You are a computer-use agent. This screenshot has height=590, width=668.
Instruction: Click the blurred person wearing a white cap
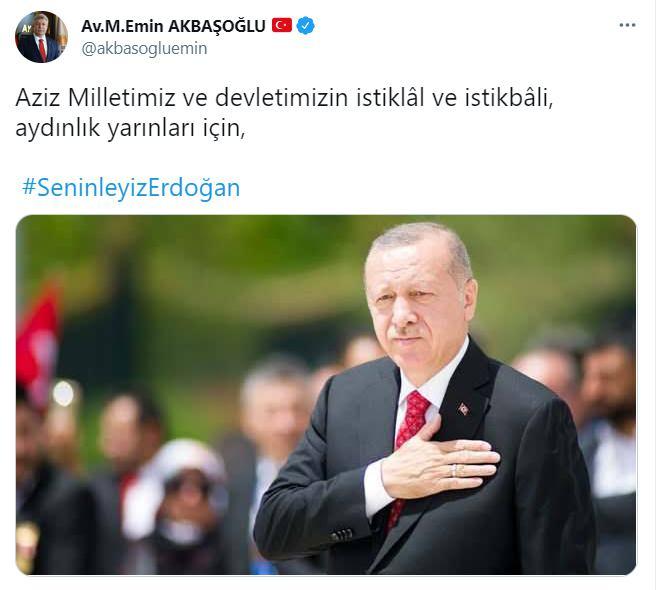(x=187, y=490)
